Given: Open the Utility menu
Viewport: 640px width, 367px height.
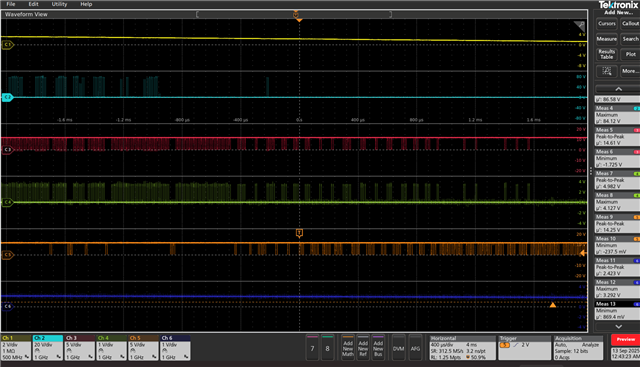Looking at the screenshot, I should (59, 4).
